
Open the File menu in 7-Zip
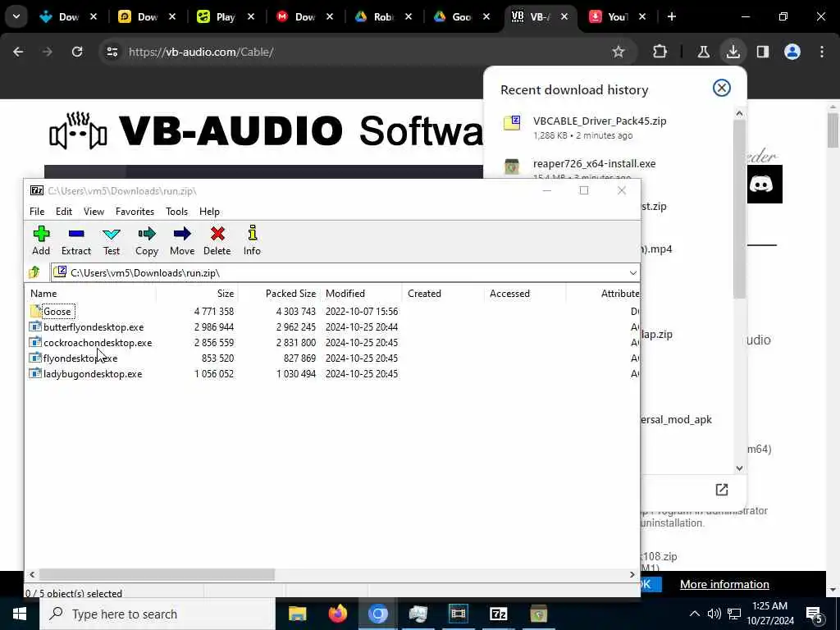click(x=37, y=212)
